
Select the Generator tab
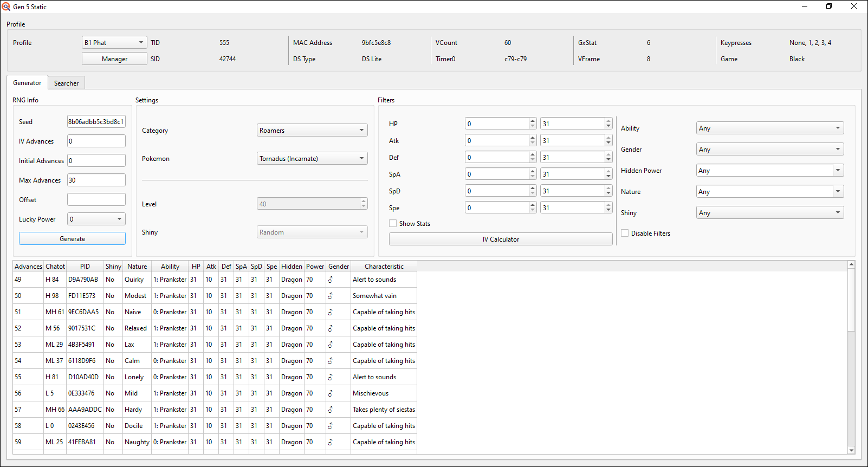click(27, 82)
